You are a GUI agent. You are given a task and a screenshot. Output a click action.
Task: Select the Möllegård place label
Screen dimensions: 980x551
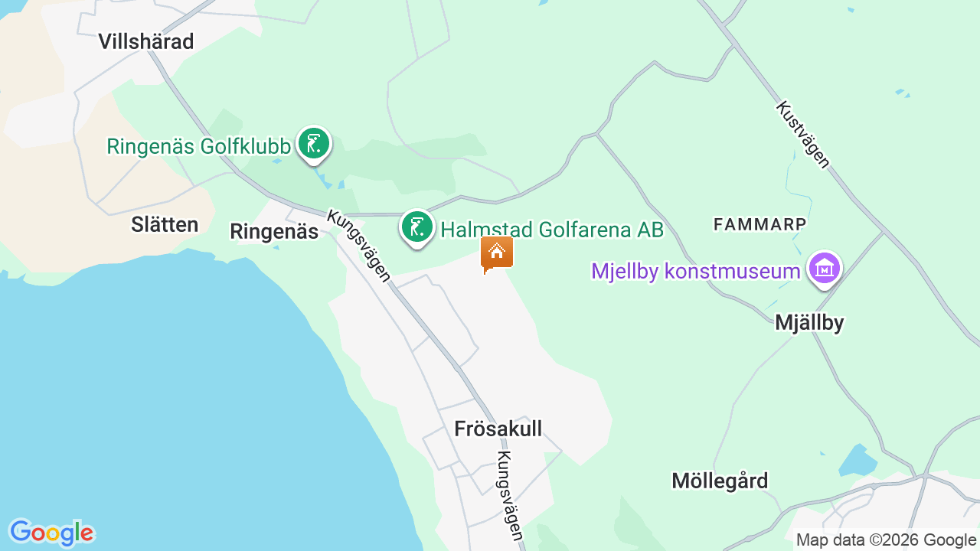[x=720, y=481]
